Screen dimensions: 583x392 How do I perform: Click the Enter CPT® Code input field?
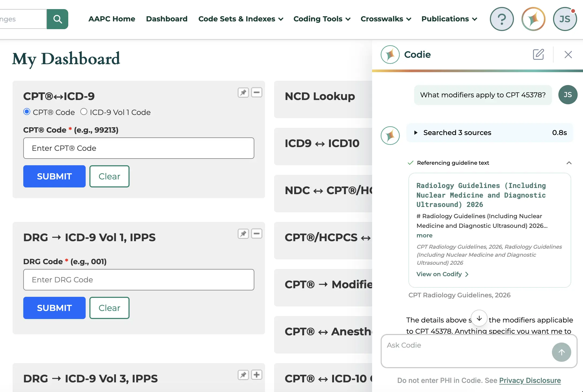[139, 148]
